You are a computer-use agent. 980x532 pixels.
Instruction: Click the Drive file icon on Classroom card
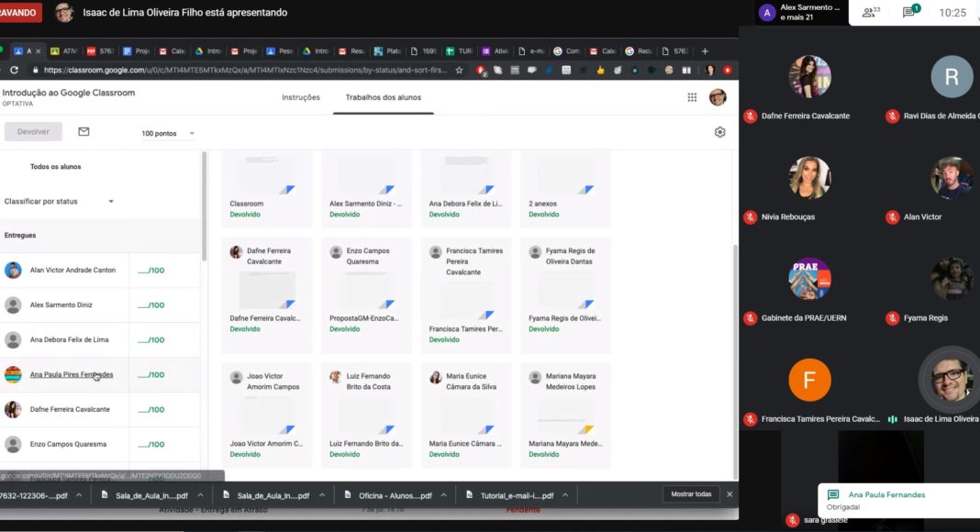tap(287, 190)
